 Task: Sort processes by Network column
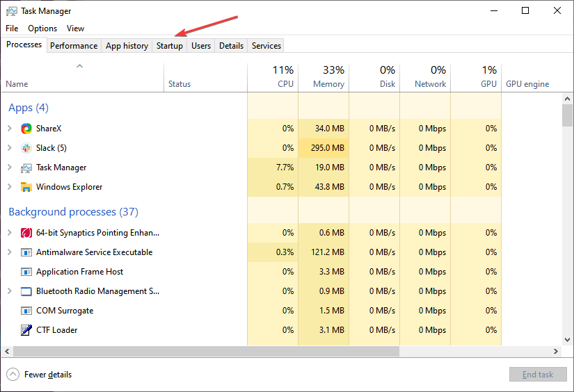[x=425, y=77]
